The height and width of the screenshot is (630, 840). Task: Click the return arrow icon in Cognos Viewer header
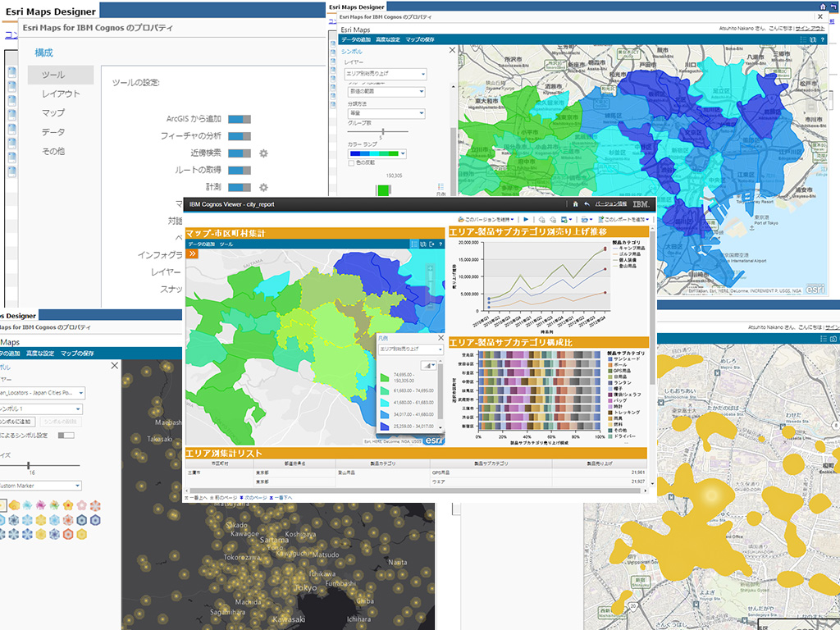point(586,204)
